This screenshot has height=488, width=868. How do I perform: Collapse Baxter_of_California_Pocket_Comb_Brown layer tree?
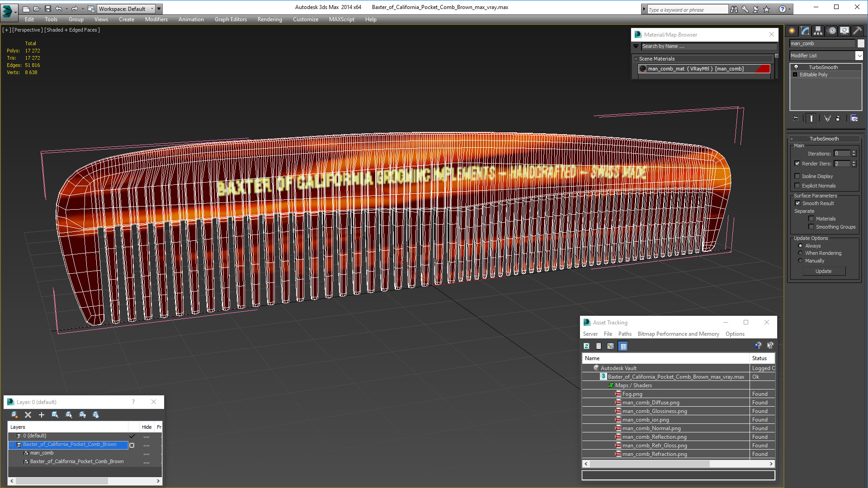pyautogui.click(x=12, y=445)
